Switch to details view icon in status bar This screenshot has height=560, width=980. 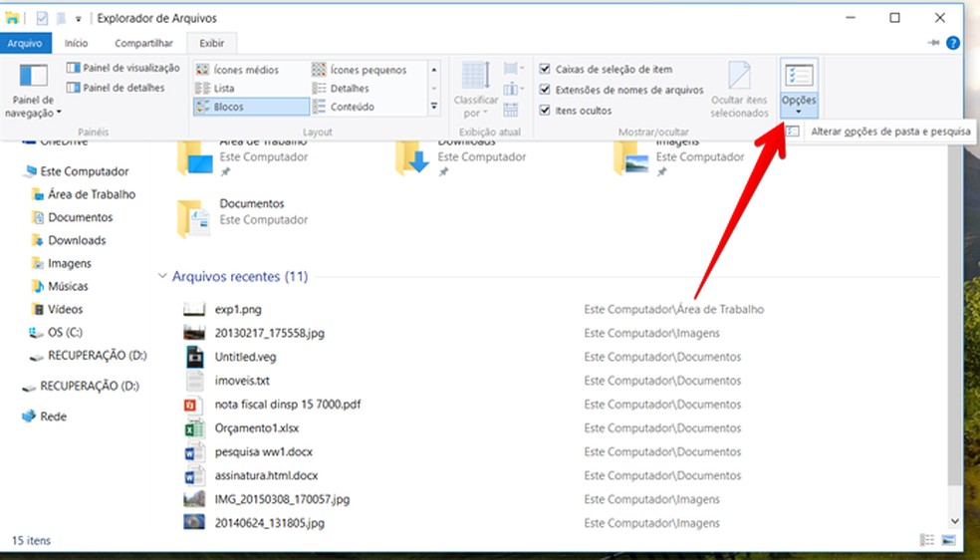[927, 540]
